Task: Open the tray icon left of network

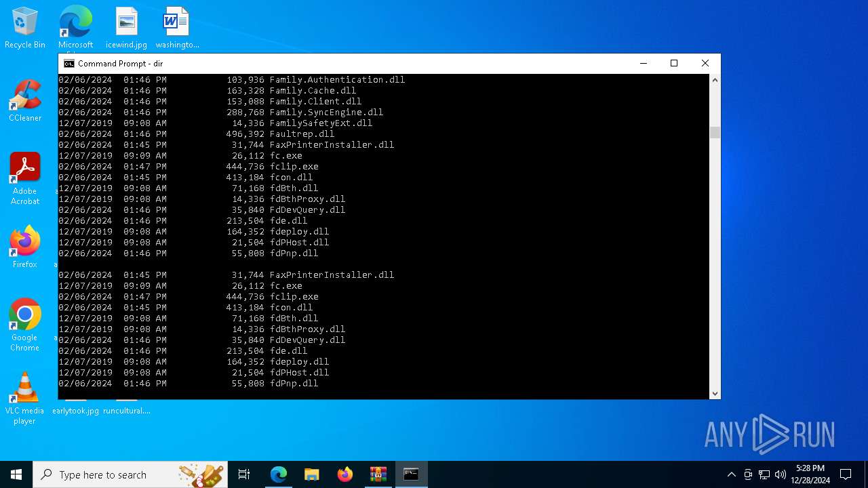Action: pos(748,474)
